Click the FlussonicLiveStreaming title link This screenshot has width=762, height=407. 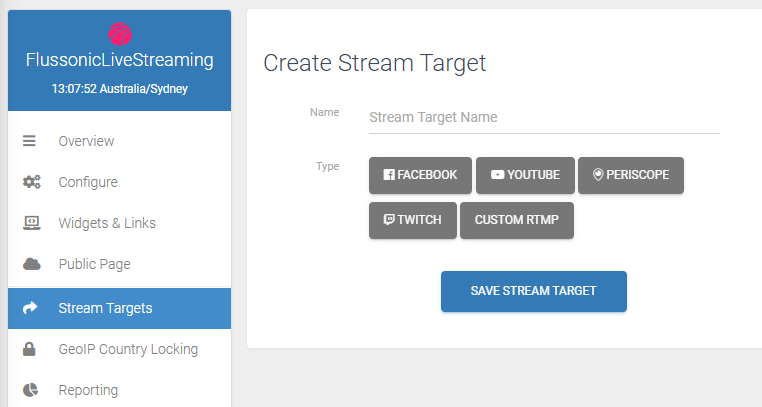120,60
